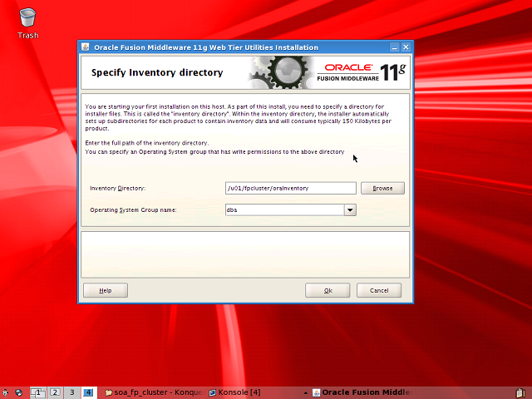Open the Operating System Group name dropdown arrow

pos(350,210)
